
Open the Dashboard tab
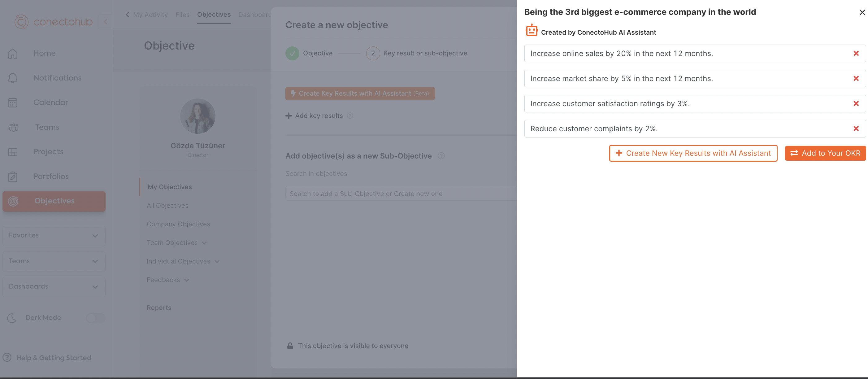(254, 15)
